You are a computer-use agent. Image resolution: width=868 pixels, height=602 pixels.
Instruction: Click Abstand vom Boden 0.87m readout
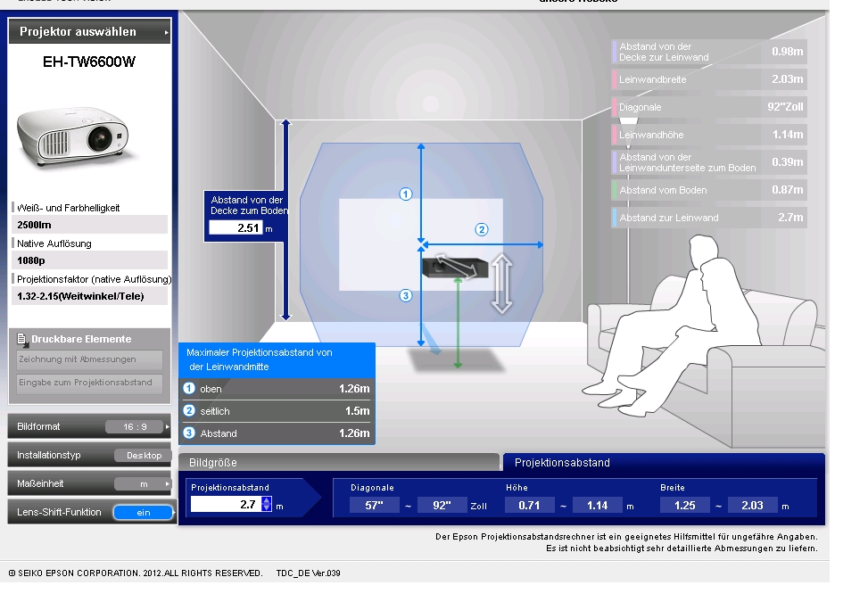(709, 190)
